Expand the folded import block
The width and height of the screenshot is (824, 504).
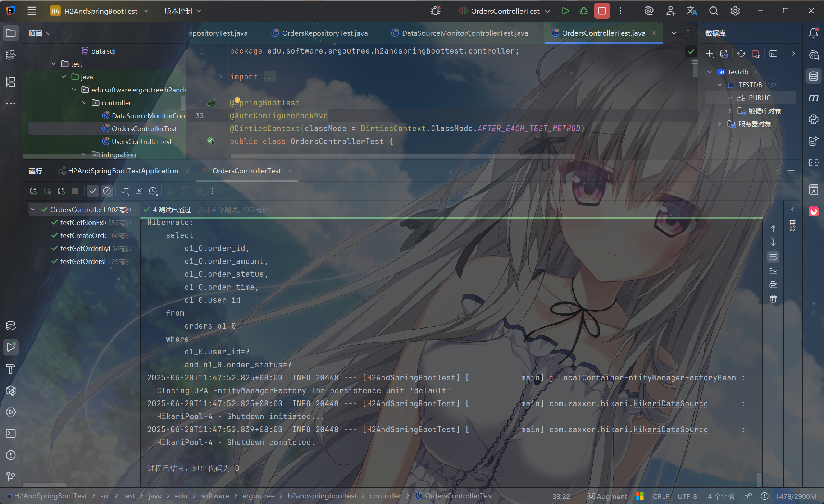click(221, 77)
